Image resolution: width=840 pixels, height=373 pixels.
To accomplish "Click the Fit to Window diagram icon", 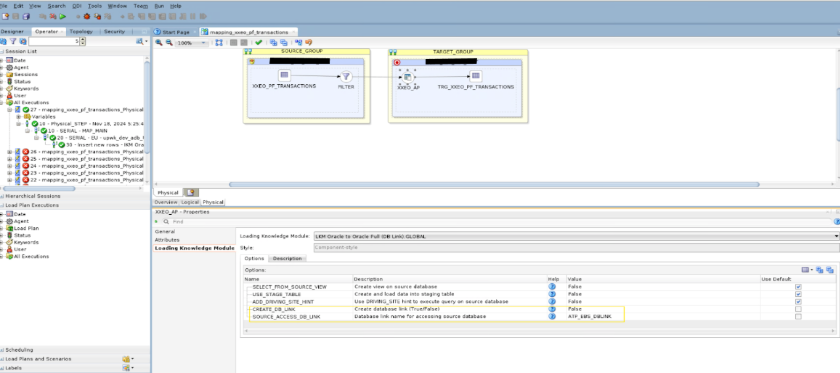I will click(x=219, y=42).
